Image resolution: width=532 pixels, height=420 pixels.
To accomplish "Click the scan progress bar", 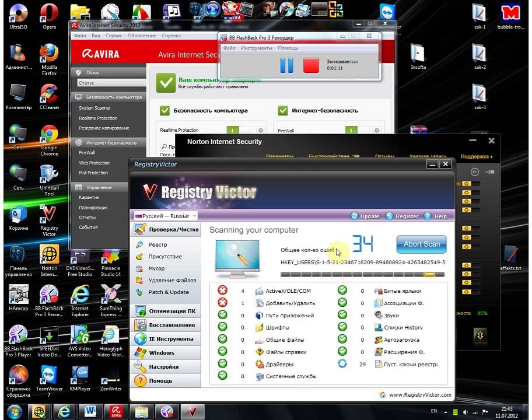I will [x=362, y=275].
